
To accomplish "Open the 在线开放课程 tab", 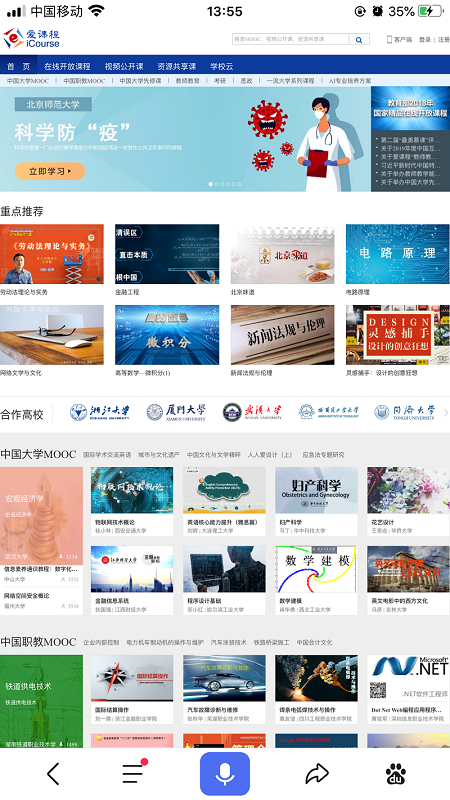I will (x=67, y=66).
